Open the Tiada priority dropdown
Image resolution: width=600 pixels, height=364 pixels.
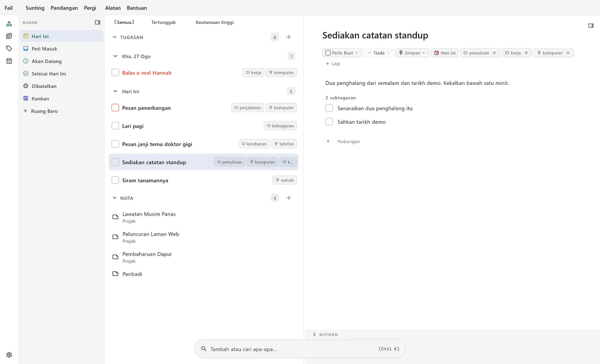point(378,53)
